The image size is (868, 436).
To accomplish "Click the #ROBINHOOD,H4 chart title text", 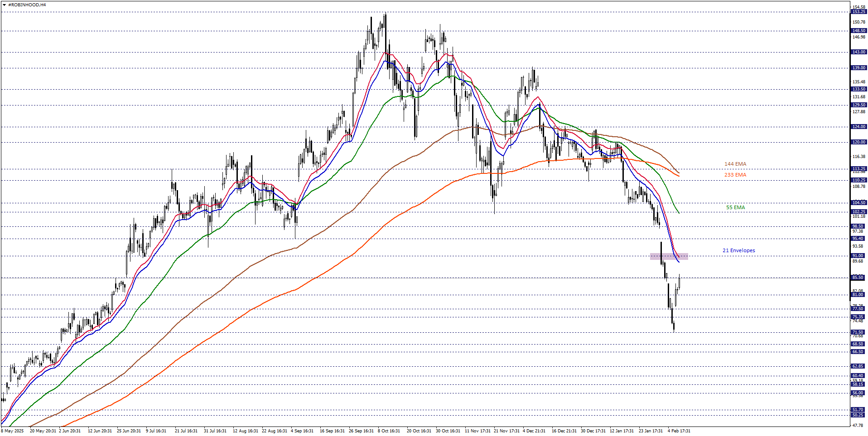I will coord(27,5).
